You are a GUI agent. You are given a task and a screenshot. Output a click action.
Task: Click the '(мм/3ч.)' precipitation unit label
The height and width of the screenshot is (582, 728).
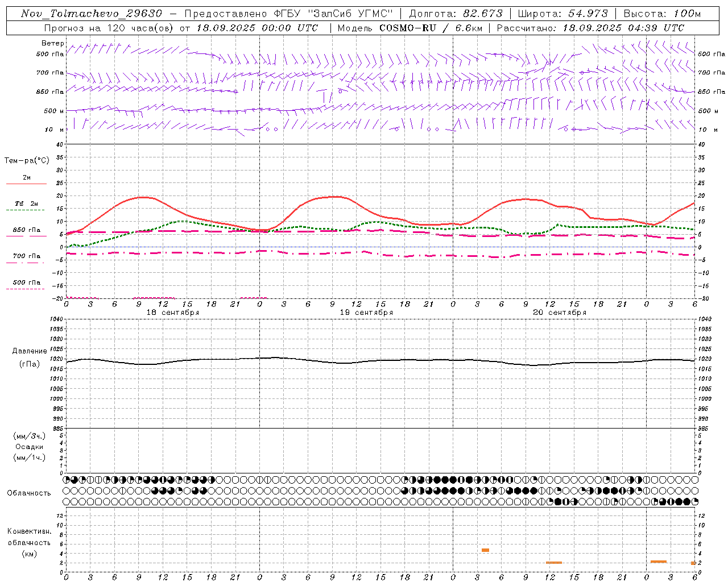pos(30,436)
